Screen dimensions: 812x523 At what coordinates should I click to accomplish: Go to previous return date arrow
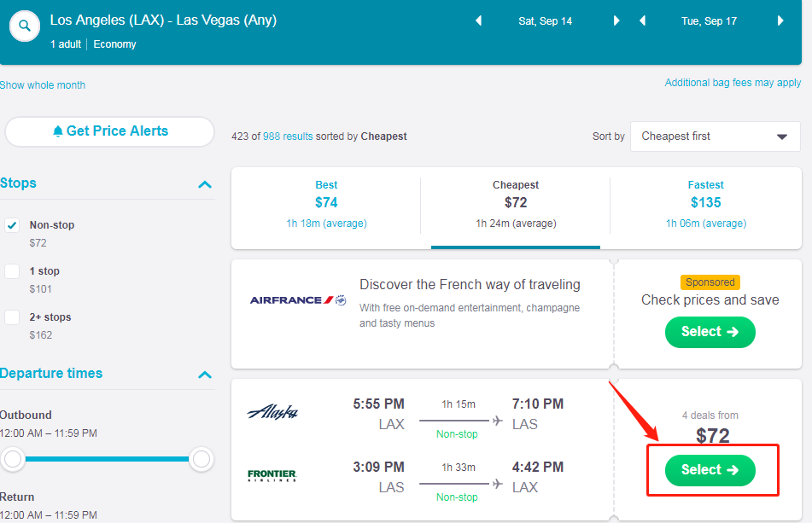[643, 20]
